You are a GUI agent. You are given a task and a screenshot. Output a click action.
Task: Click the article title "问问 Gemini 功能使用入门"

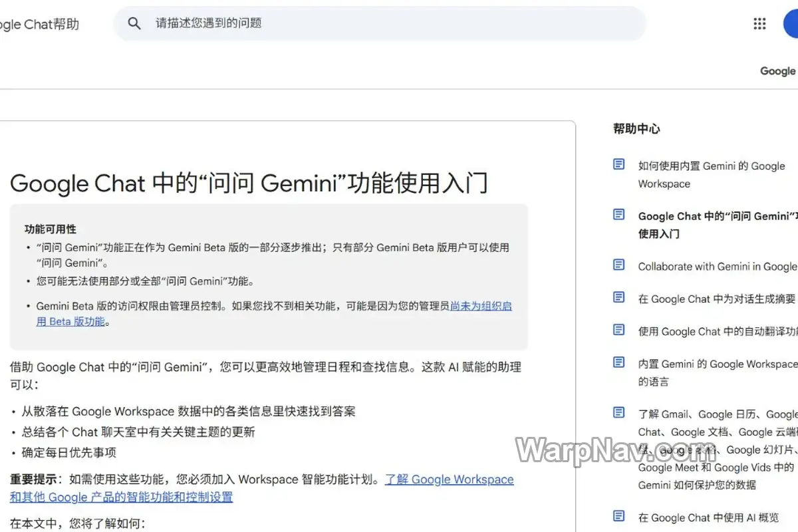(x=249, y=183)
